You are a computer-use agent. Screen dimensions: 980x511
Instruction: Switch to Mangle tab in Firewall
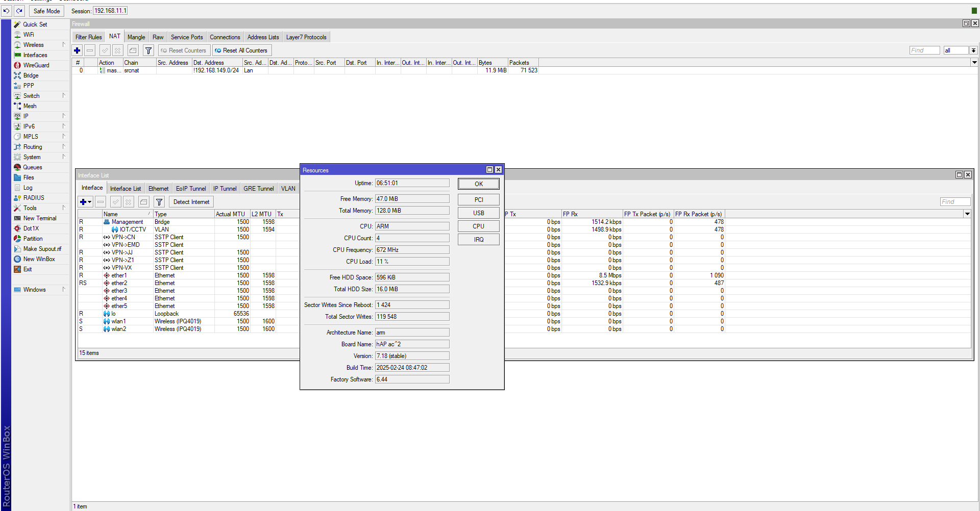(136, 37)
